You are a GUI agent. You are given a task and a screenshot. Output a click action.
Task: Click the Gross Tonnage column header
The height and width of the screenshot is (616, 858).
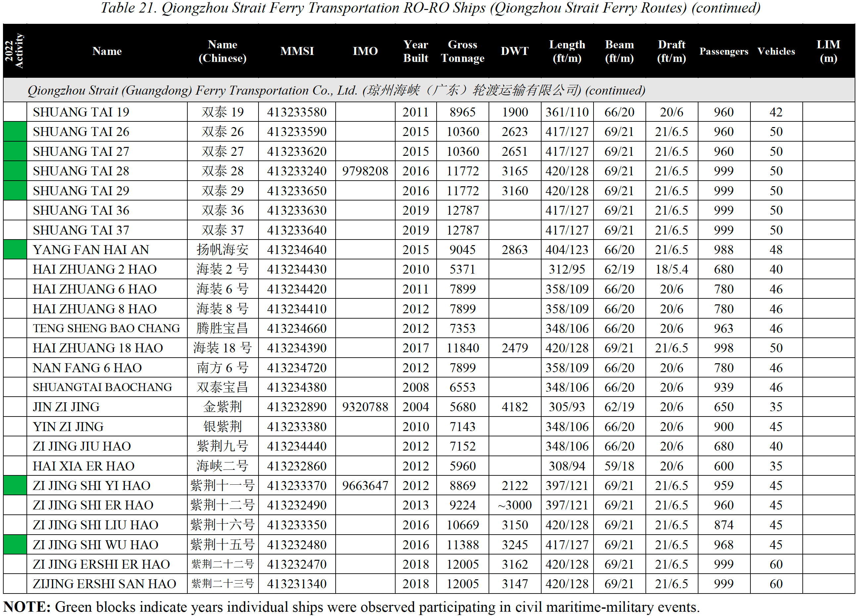coord(462,51)
